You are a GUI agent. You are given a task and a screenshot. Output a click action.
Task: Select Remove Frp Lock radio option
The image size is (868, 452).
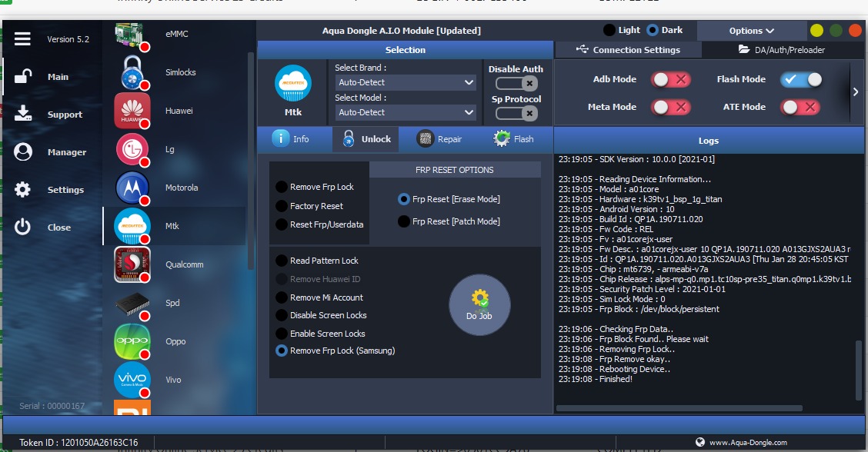tap(281, 187)
